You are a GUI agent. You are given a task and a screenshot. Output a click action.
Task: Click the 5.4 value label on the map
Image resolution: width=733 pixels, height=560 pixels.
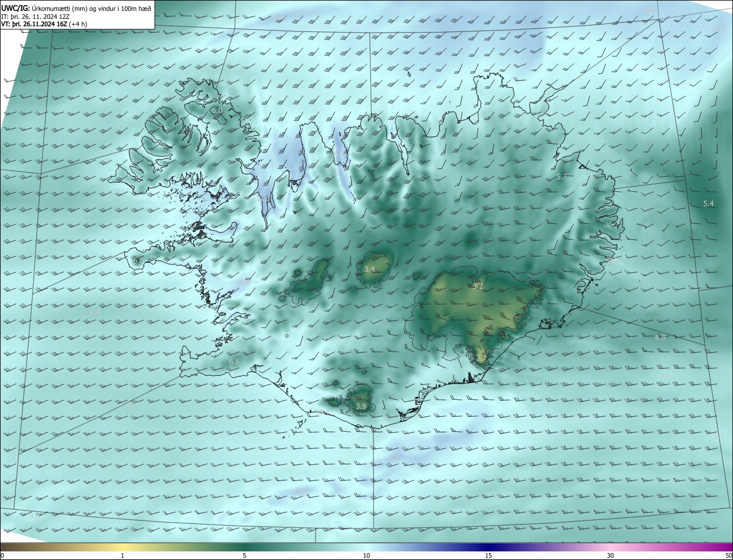708,204
